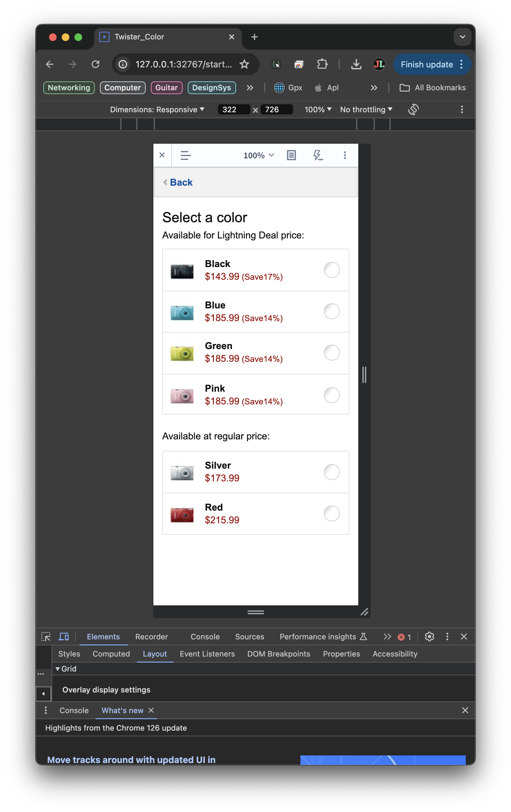Screen dimensions: 511x812
Task: Bookmark the current page with the star icon
Action: pyautogui.click(x=244, y=64)
